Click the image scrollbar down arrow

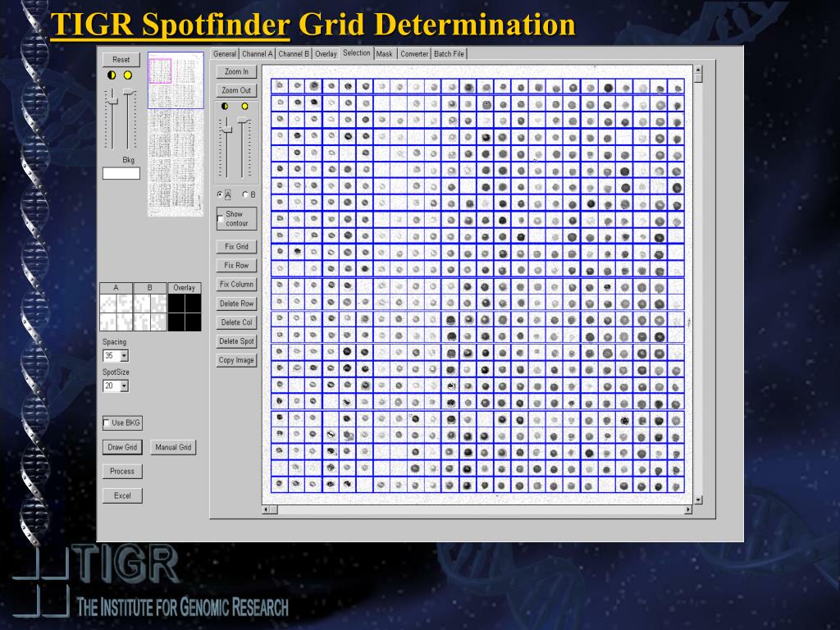[698, 500]
